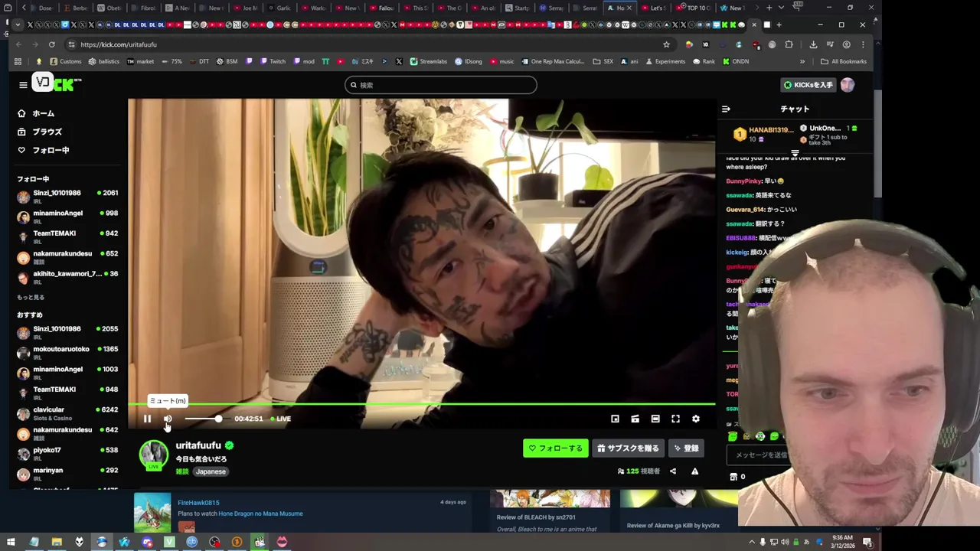This screenshot has height=551, width=980.
Task: Open the One Rep Max Calcul... bookmark
Action: [x=552, y=61]
